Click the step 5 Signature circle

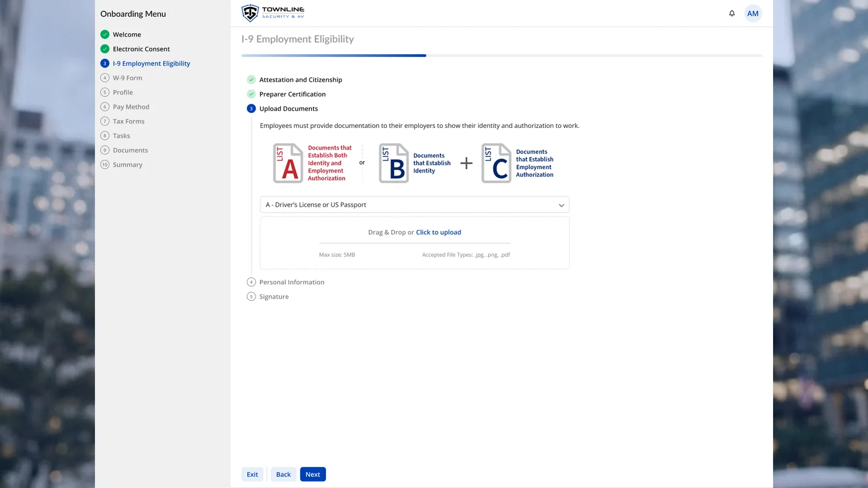tap(251, 297)
